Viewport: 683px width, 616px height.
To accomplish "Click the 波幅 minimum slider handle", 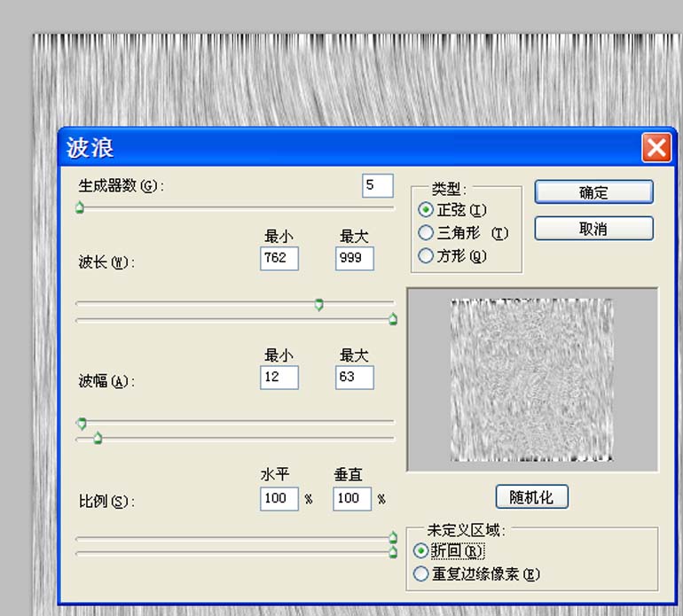I will 82,423.
